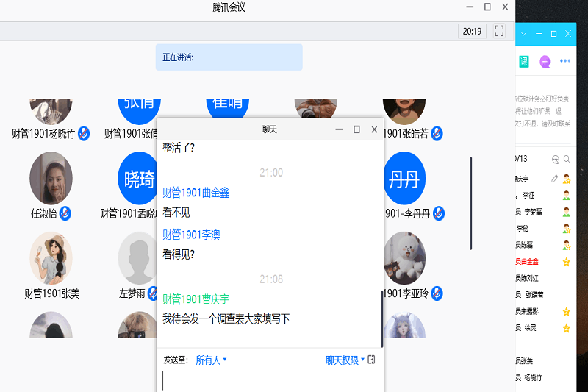Minimize the Tencent Meeting main window

470,7
